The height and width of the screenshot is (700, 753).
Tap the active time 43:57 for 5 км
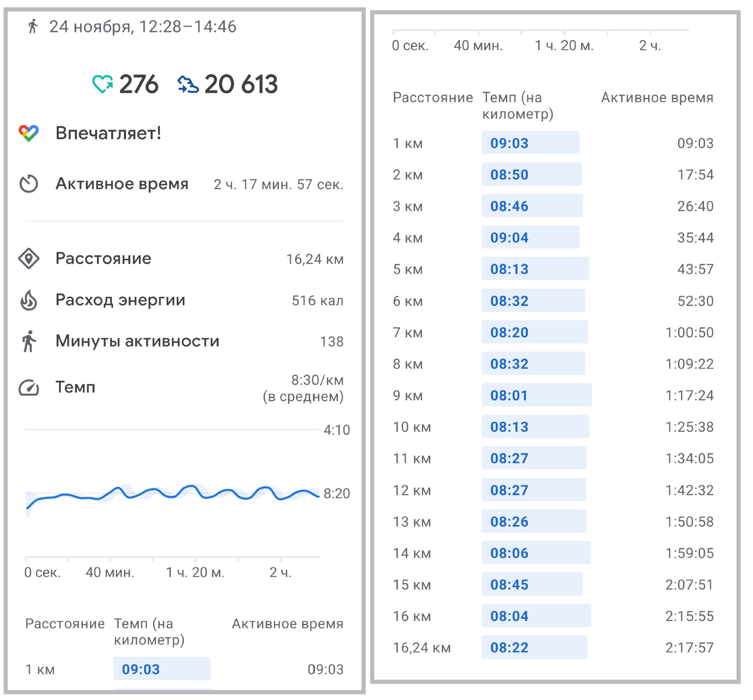click(695, 269)
